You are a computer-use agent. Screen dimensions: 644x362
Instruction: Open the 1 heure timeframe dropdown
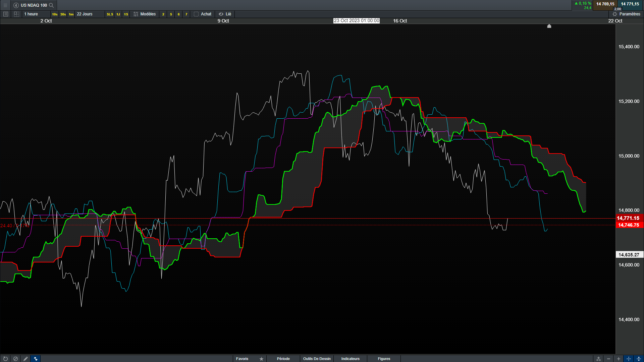(x=31, y=14)
